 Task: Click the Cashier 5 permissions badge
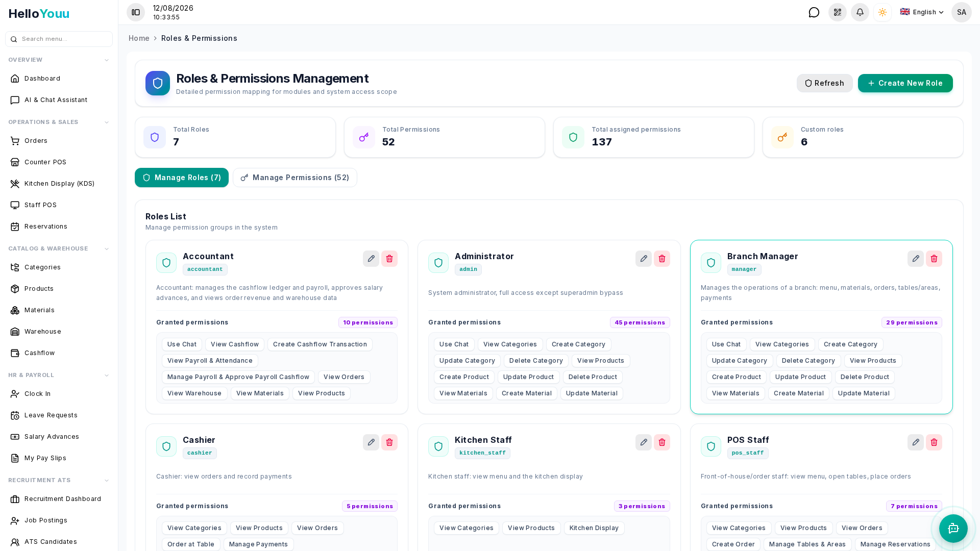point(370,506)
